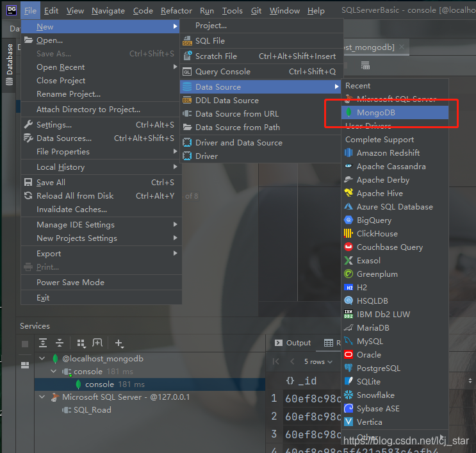Click Save All in File menu

click(101, 183)
